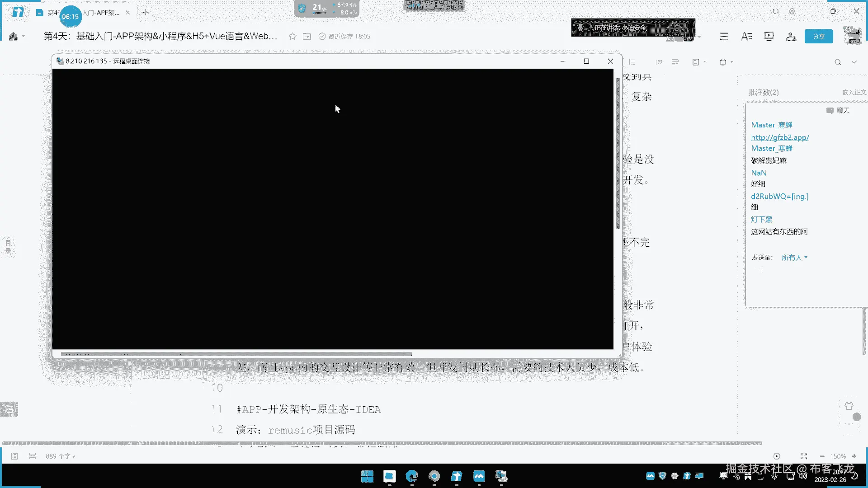868x488 pixels.
Task: Expand the toolbar chevron next to search
Action: pyautogui.click(x=854, y=62)
